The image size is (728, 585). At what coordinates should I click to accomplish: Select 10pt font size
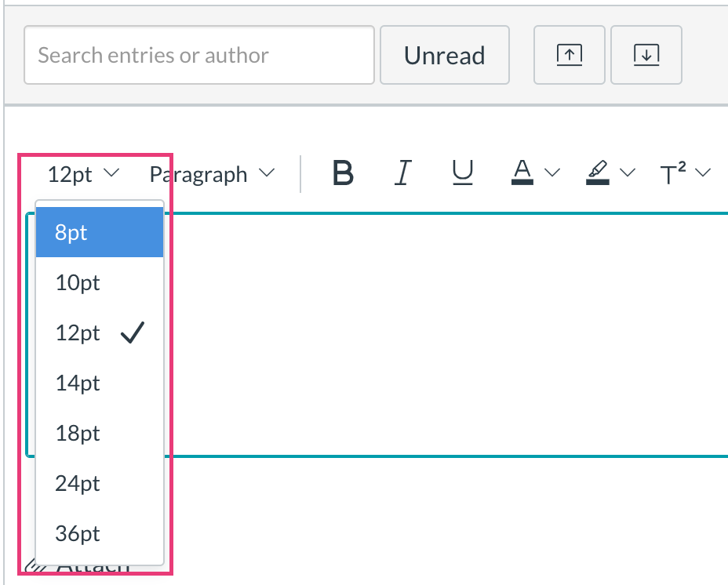click(x=100, y=282)
